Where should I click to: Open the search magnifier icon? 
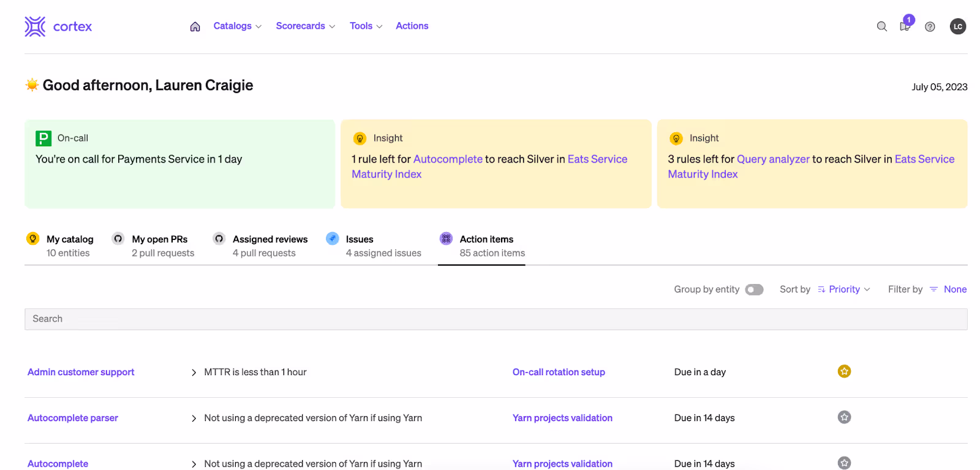coord(881,26)
